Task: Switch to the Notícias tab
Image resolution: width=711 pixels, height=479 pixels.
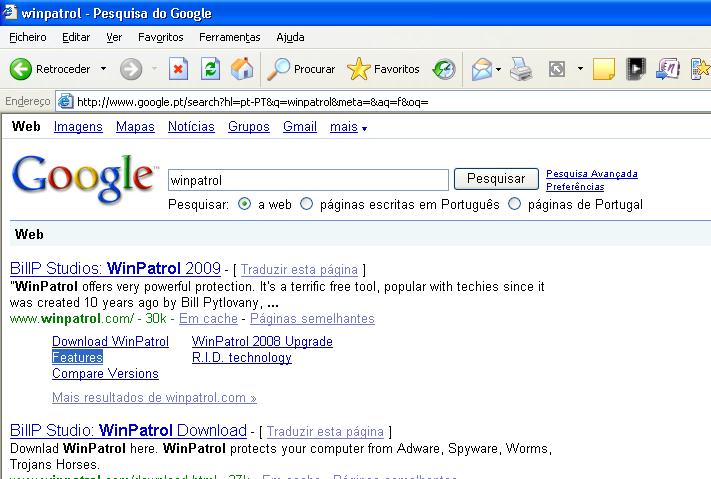Action: (191, 127)
